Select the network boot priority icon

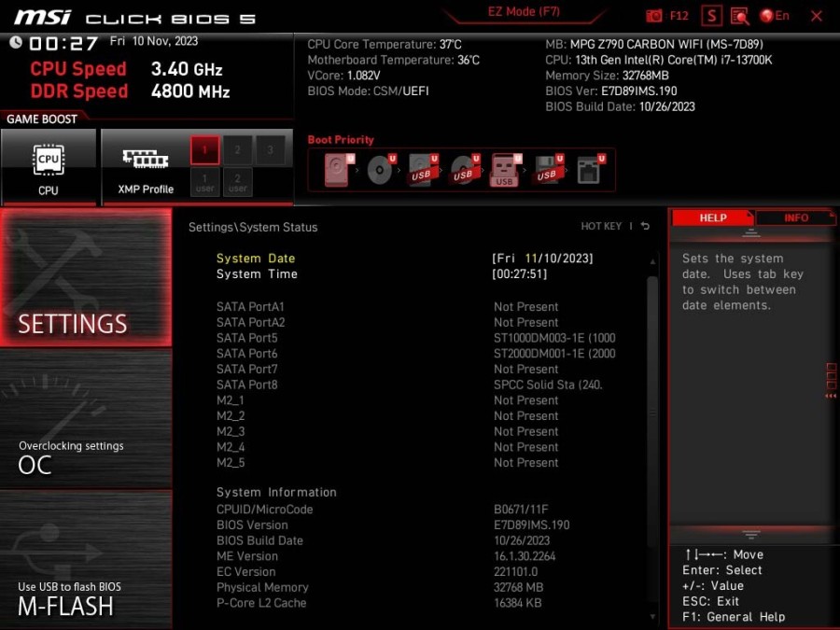(x=590, y=170)
